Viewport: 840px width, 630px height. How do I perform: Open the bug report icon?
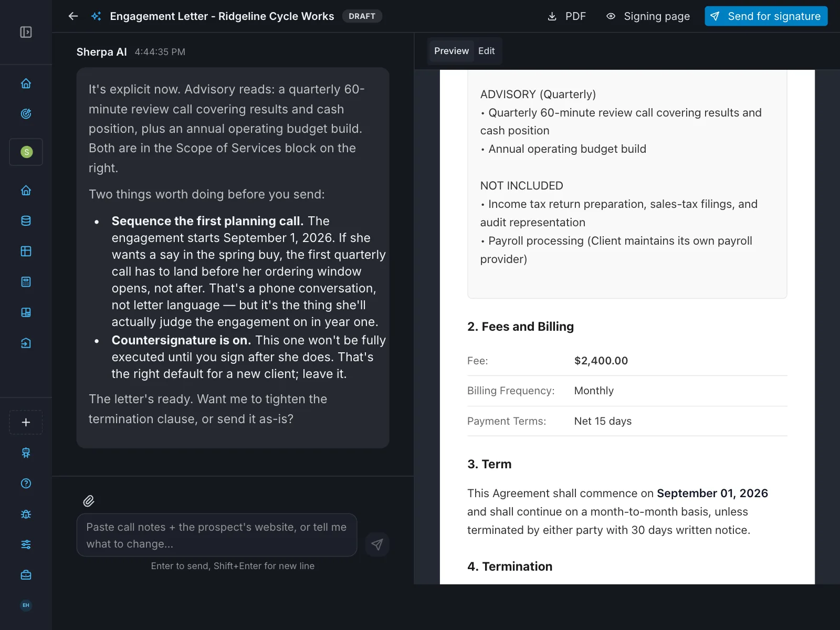point(26,514)
